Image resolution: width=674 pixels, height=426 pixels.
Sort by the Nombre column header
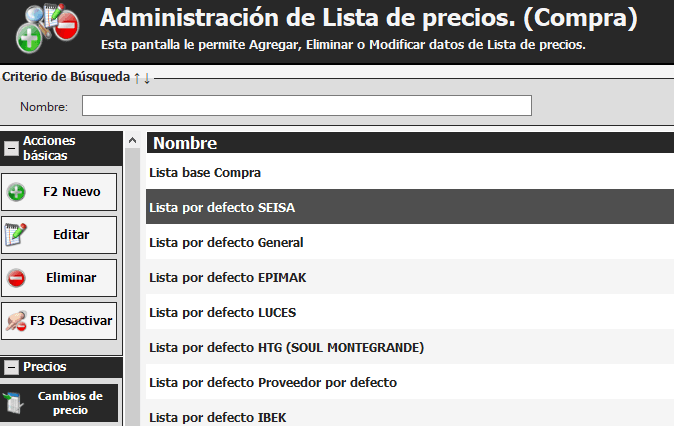click(x=185, y=143)
